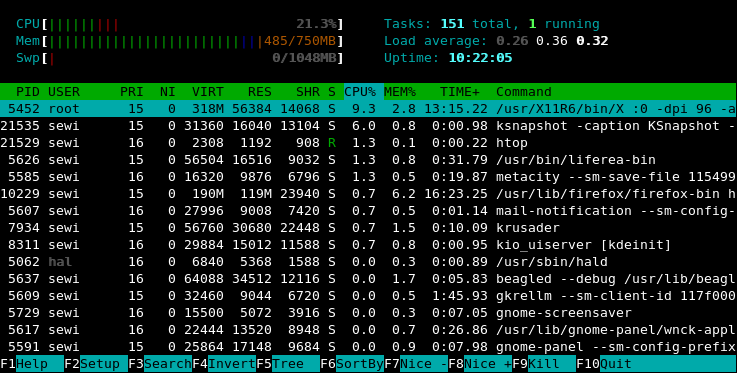Click F9 Kill in the function bar

click(544, 364)
